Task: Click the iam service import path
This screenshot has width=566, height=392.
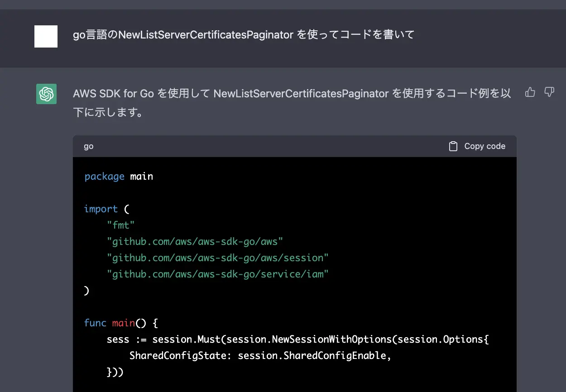Action: (217, 274)
